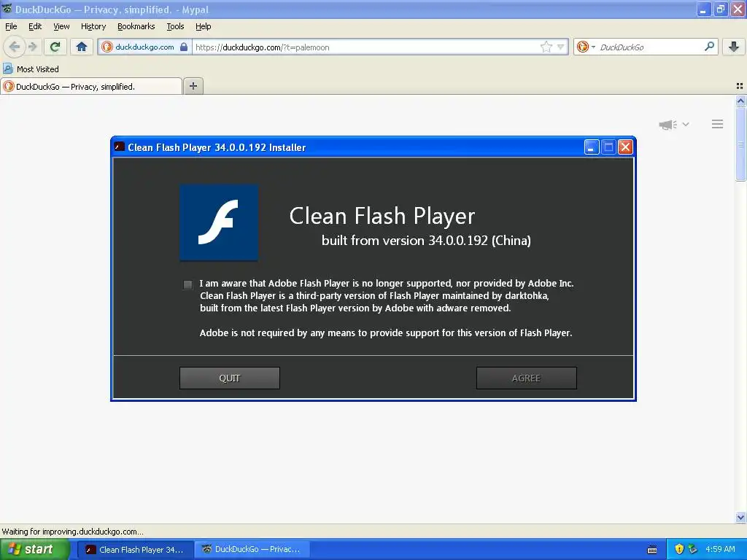Screen dimensions: 747x560
Task: Open the Edit menu
Action: pyautogui.click(x=35, y=26)
